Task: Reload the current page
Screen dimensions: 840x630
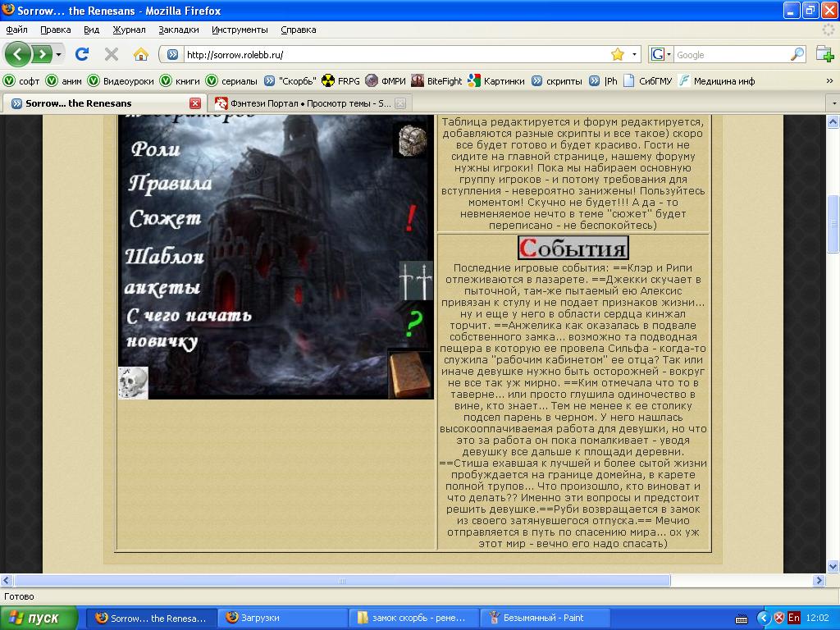Action: 82,54
